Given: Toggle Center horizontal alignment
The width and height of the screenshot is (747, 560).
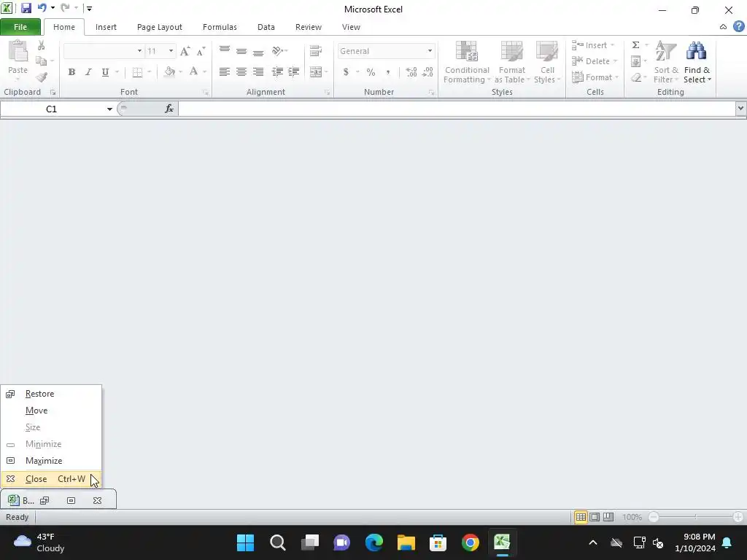Looking at the screenshot, I should tap(241, 72).
